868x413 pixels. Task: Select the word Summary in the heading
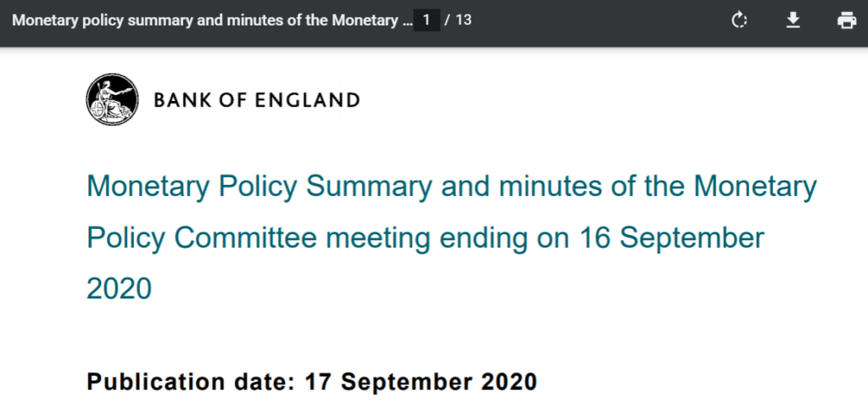click(x=369, y=186)
